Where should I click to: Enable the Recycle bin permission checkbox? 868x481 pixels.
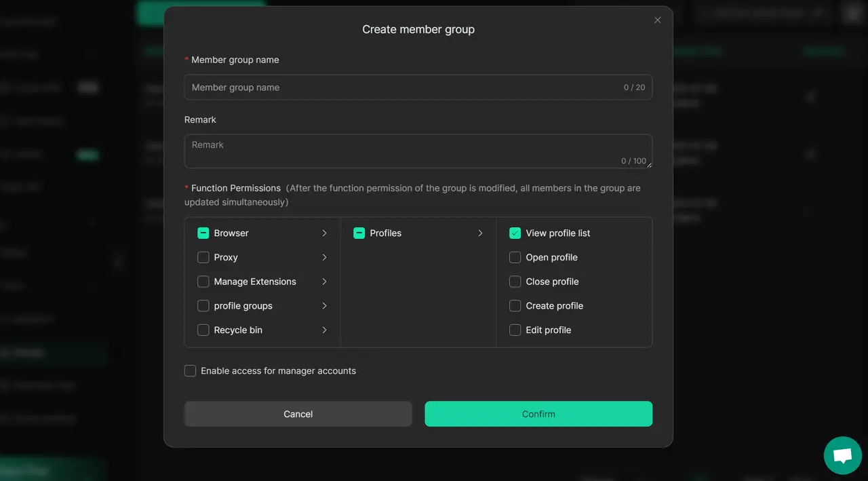[x=203, y=330]
